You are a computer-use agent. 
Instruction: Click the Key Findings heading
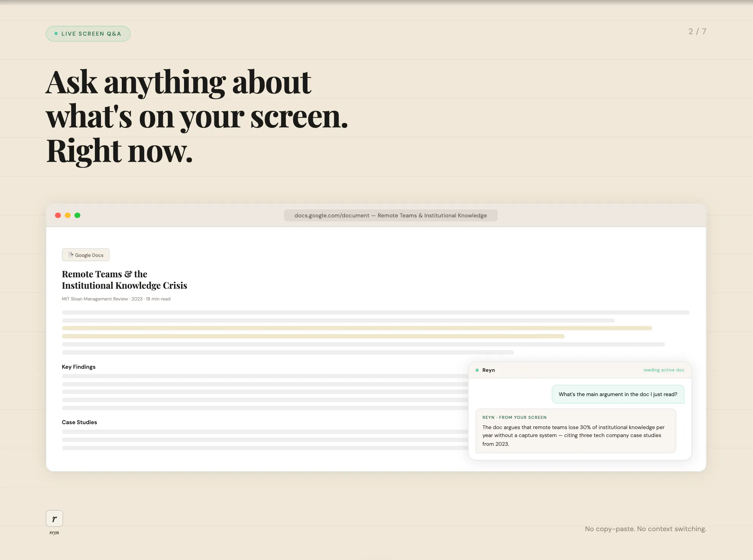[x=79, y=367]
